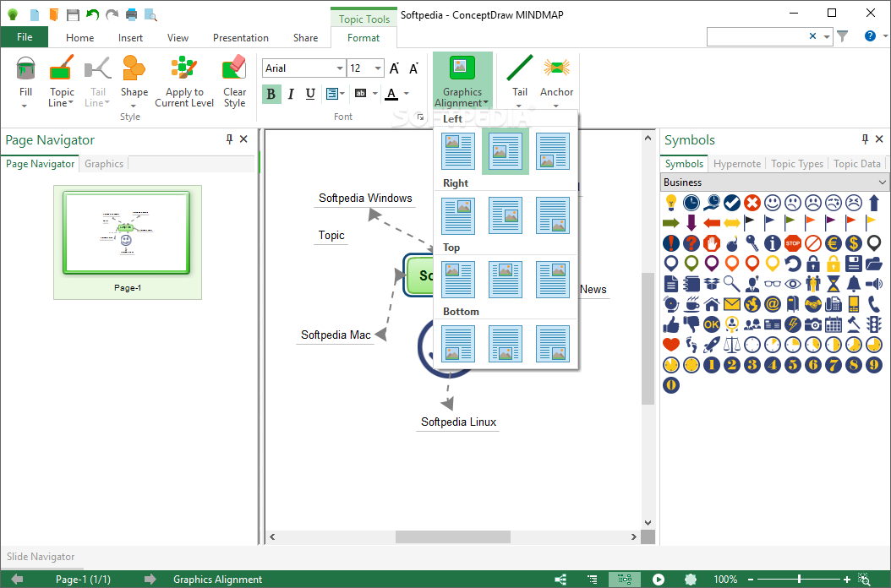The height and width of the screenshot is (588, 891).
Task: Start presentation play button in status bar
Action: [658, 580]
